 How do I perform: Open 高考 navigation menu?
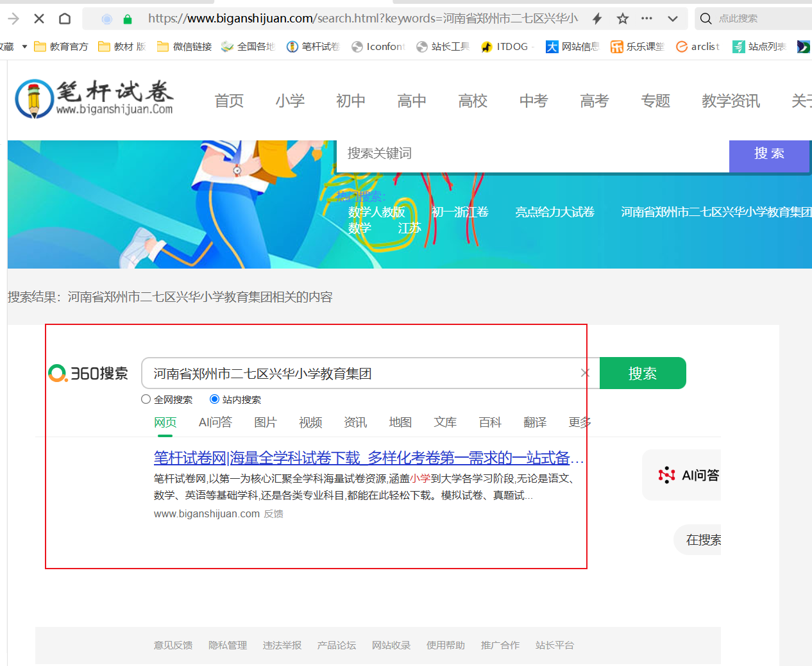pyautogui.click(x=595, y=101)
